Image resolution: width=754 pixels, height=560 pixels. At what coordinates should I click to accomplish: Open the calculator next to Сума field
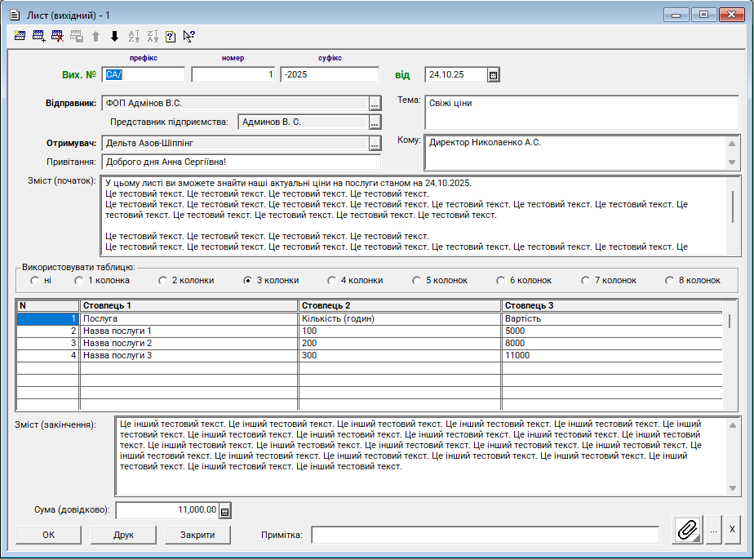[x=225, y=511]
